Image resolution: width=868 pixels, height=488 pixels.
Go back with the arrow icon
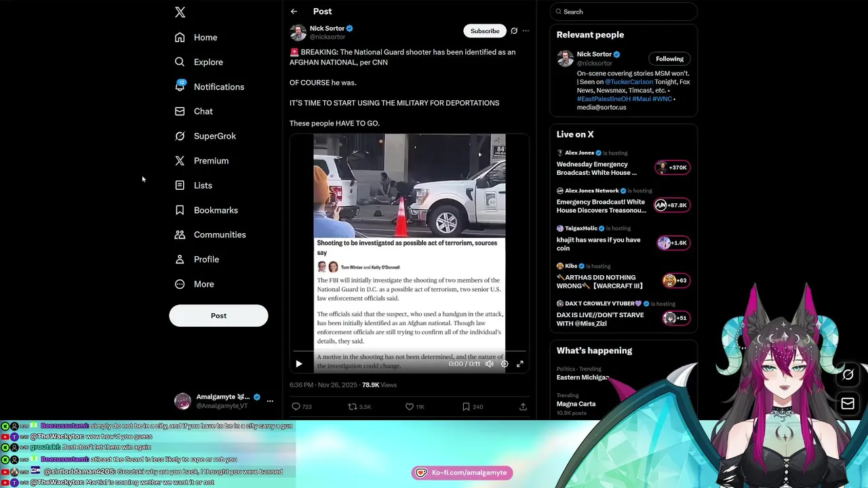click(294, 12)
